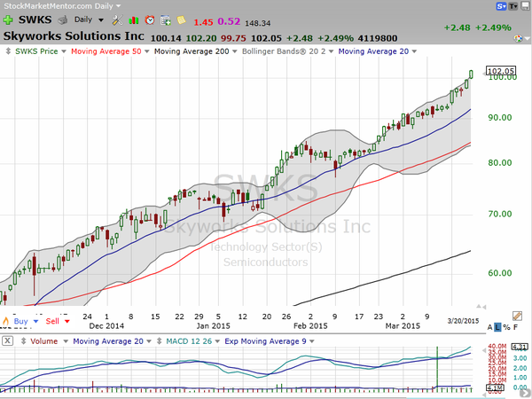Click the 3/20/2015 date label
The height and width of the screenshot is (399, 532).
coord(463,321)
